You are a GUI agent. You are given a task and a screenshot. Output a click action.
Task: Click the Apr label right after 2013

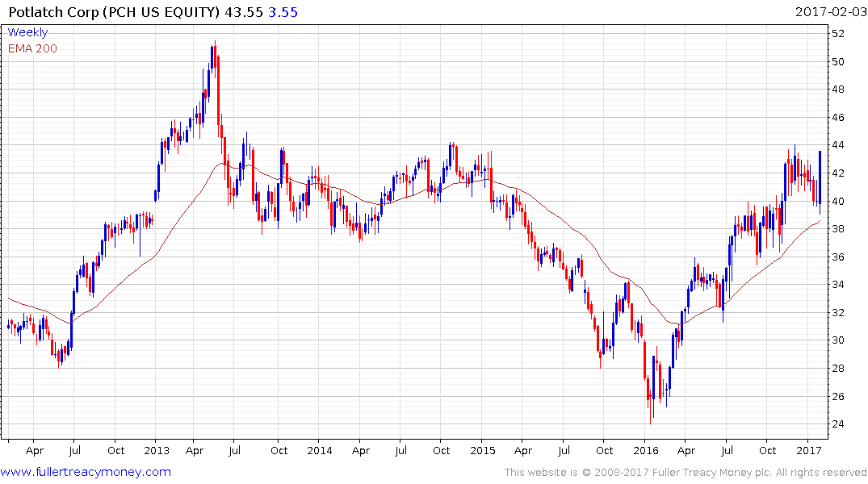pos(195,452)
